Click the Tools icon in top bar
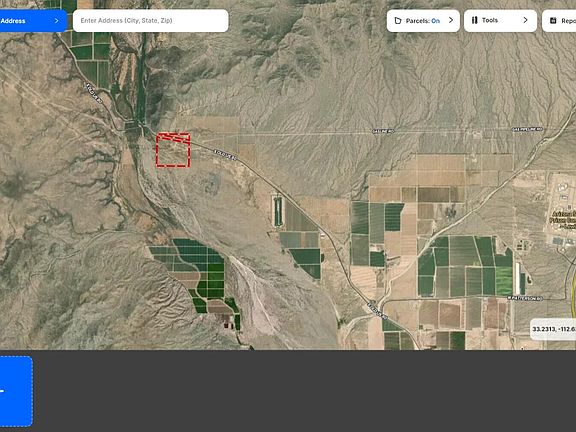Screen dimensions: 576x432 tap(475, 20)
